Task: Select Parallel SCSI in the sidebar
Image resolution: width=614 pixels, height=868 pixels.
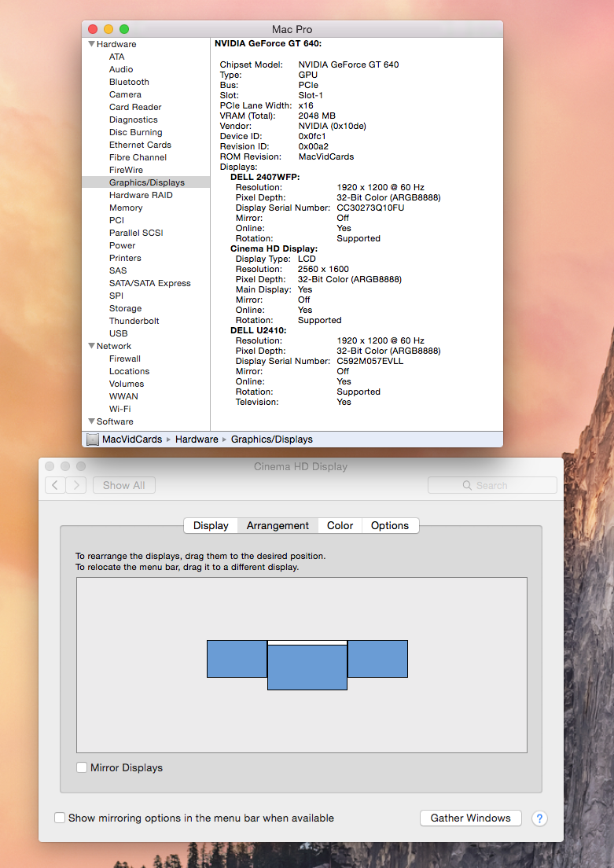Action: (x=136, y=233)
